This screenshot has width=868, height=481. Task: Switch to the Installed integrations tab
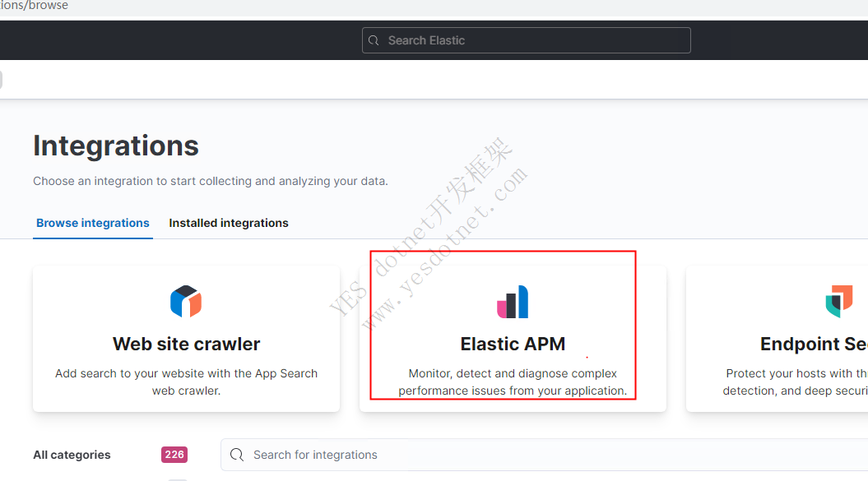tap(229, 223)
